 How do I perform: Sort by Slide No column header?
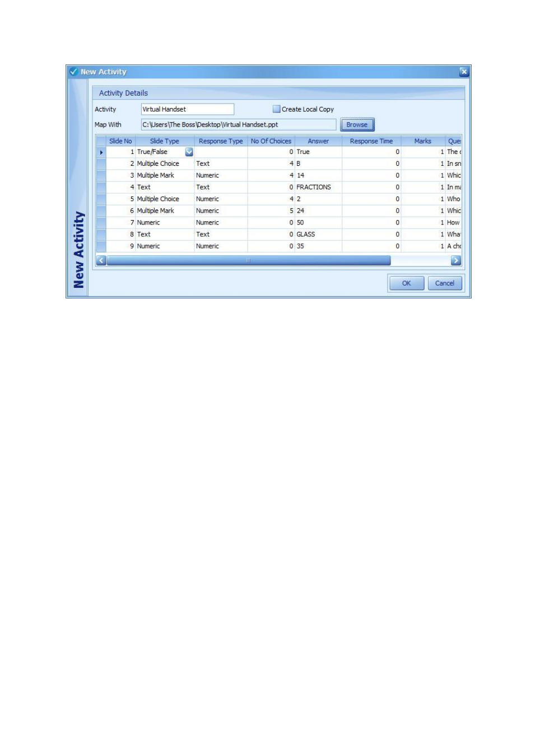pos(120,141)
